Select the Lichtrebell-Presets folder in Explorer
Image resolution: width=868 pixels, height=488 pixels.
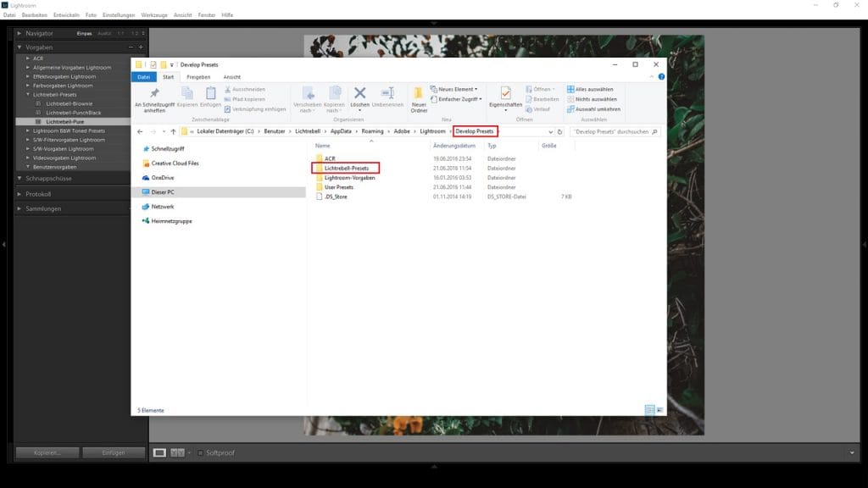click(x=347, y=169)
